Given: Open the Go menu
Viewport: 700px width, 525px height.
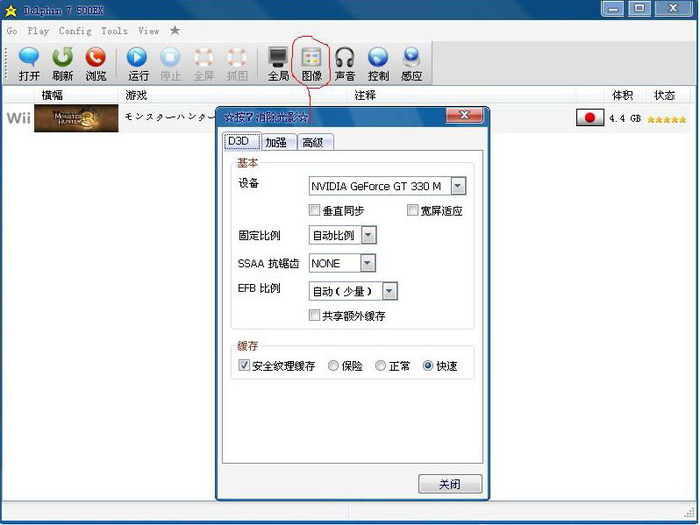Looking at the screenshot, I should (x=12, y=31).
